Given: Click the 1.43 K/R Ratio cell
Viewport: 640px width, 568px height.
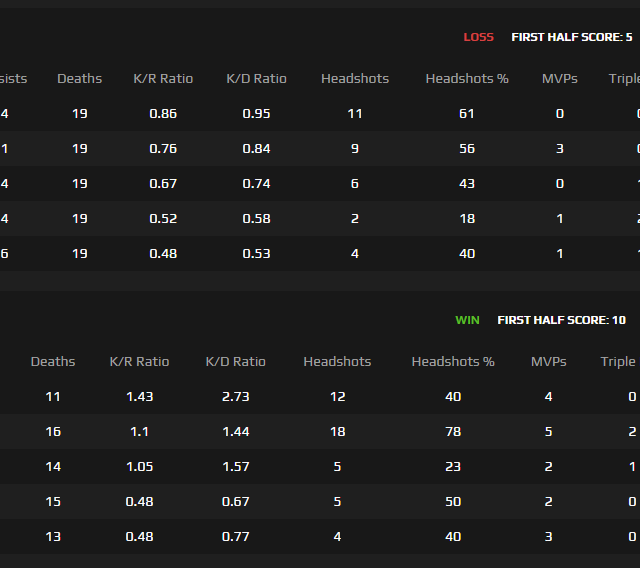Looking at the screenshot, I should [x=139, y=397].
